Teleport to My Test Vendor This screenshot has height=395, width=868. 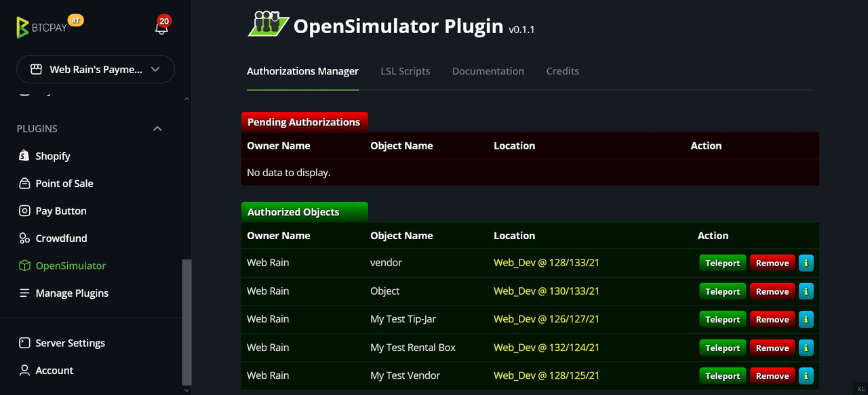723,375
